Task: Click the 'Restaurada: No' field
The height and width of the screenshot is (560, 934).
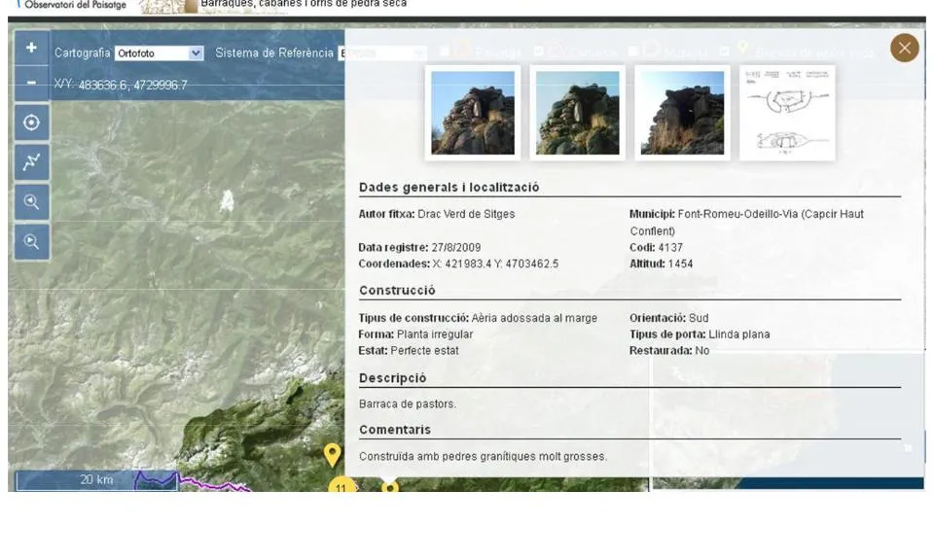Action: tap(669, 351)
